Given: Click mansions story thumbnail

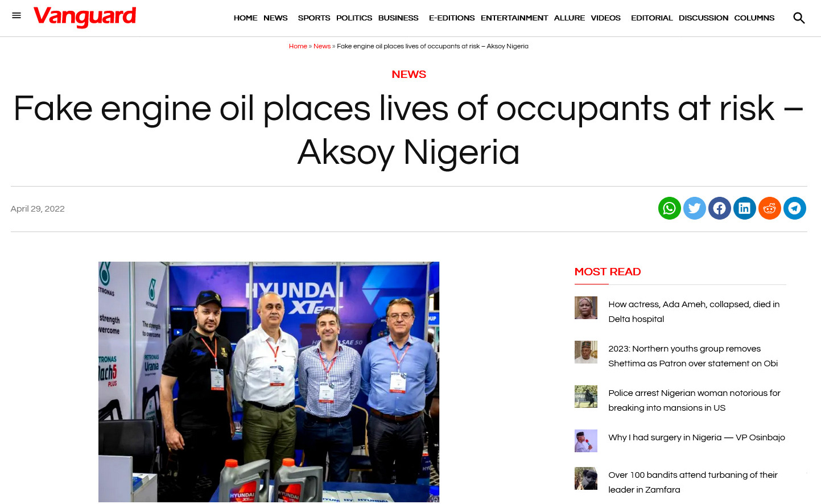Looking at the screenshot, I should pyautogui.click(x=586, y=396).
